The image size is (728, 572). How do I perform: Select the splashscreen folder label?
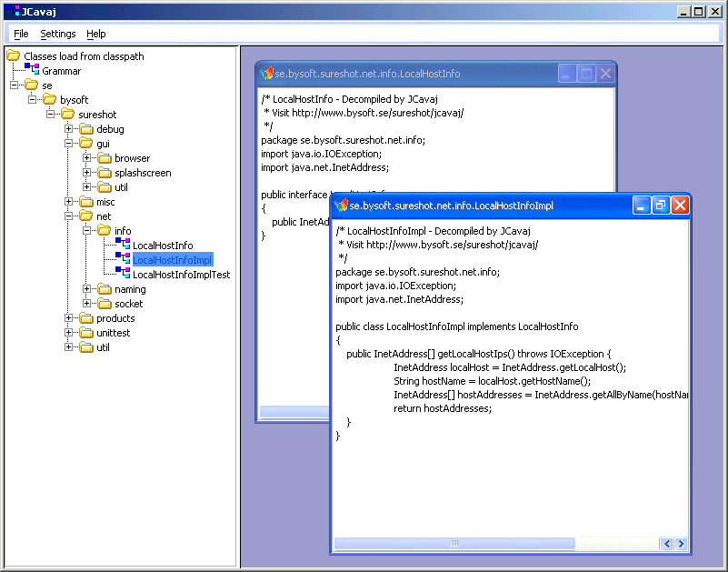pyautogui.click(x=143, y=173)
